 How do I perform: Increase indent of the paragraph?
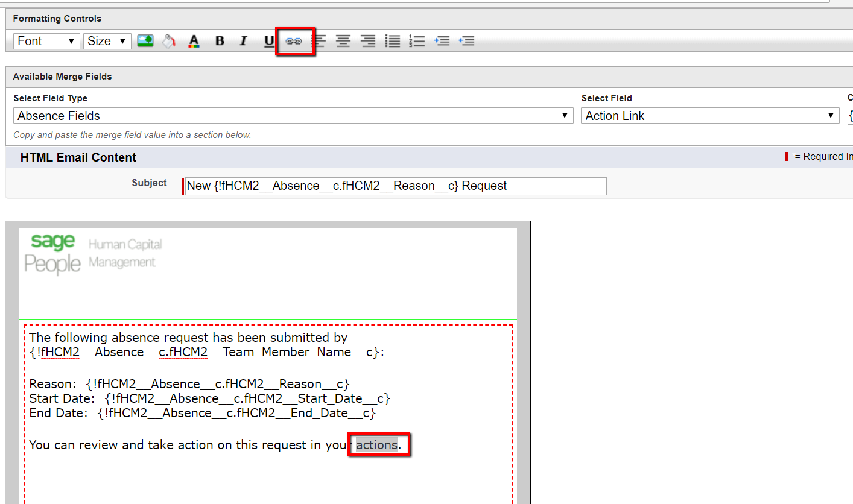coord(442,41)
